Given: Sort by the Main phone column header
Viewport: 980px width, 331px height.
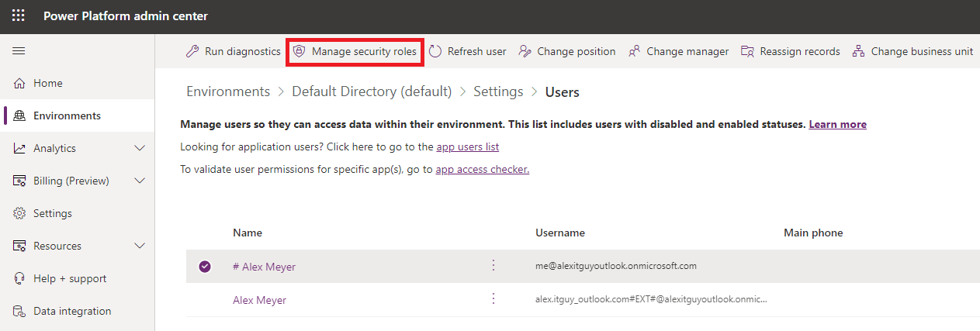Looking at the screenshot, I should [813, 233].
